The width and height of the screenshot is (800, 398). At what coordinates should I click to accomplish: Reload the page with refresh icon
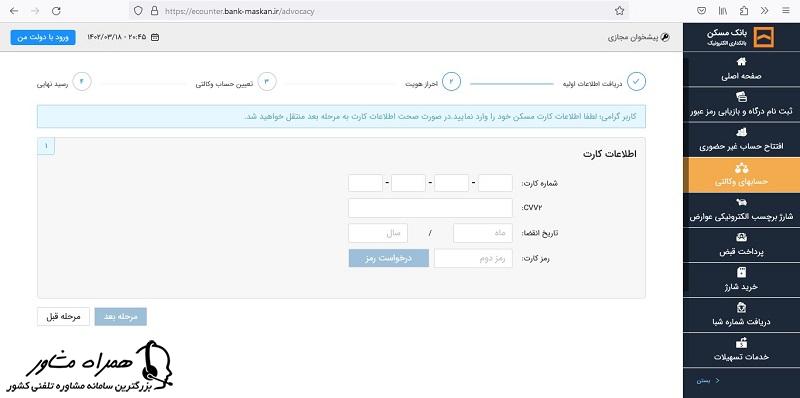[x=56, y=11]
